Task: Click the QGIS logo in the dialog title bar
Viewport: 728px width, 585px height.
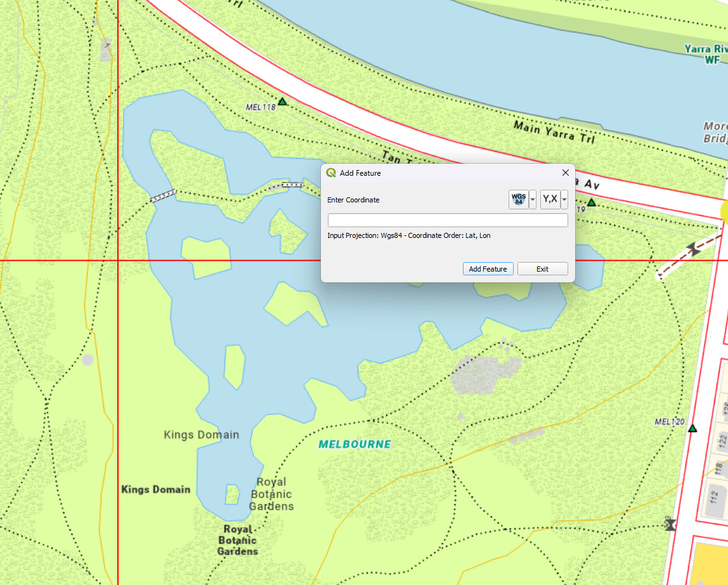Action: click(331, 173)
